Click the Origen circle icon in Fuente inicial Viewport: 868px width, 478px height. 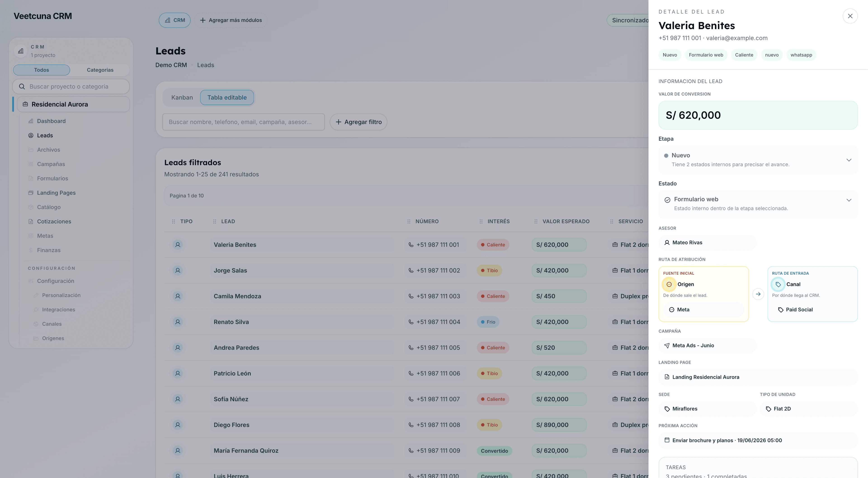pyautogui.click(x=669, y=284)
